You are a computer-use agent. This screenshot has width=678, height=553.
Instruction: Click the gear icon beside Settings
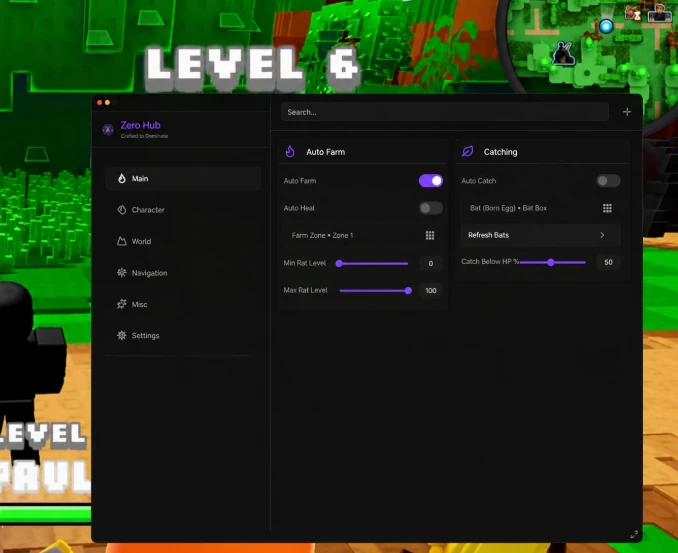coord(122,335)
